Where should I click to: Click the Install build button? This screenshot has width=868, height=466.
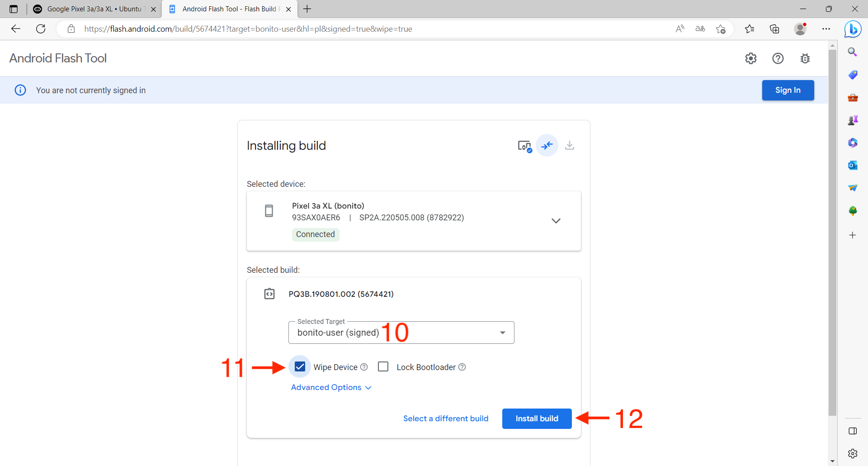point(537,418)
